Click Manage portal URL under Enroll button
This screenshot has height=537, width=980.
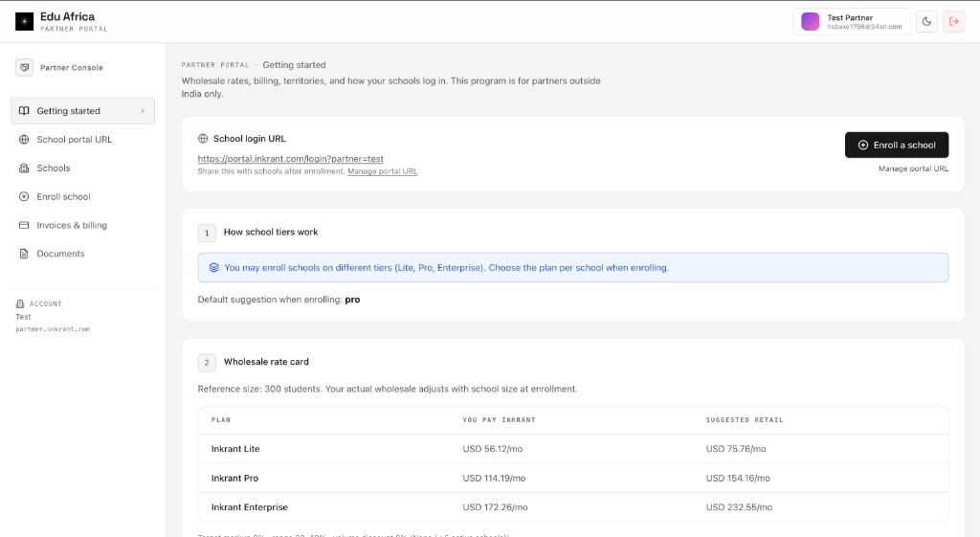(x=913, y=168)
